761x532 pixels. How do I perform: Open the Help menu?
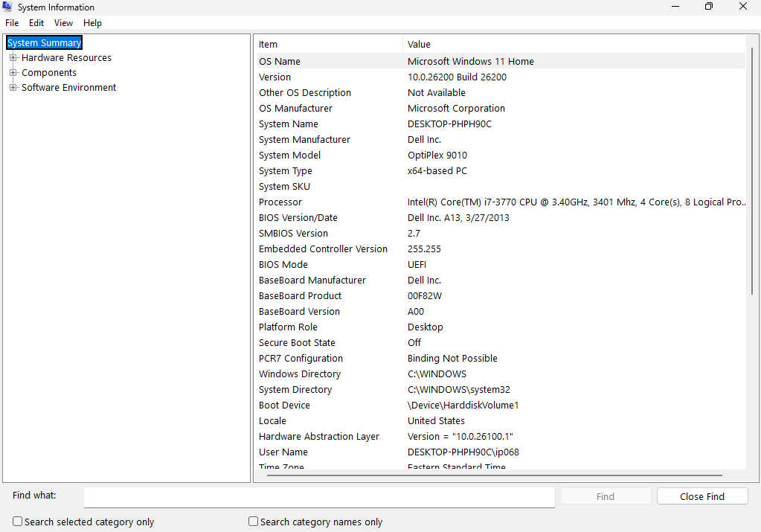(92, 22)
